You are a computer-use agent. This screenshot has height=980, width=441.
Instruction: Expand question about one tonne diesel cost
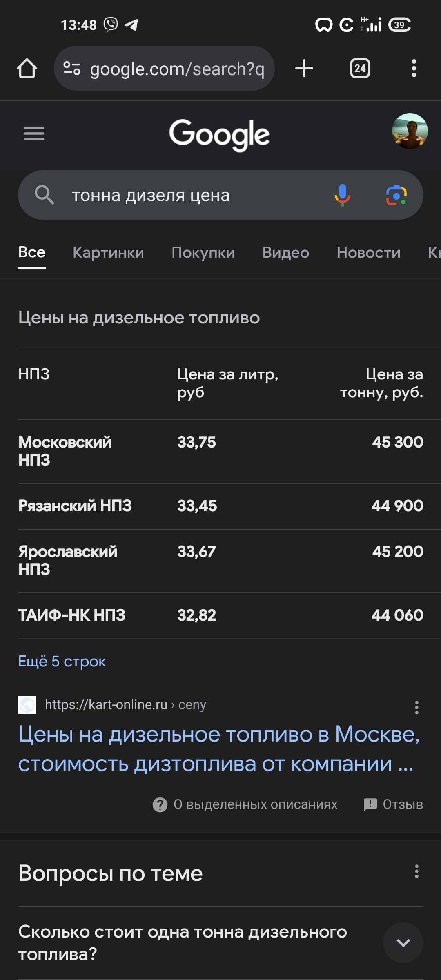pos(403,942)
